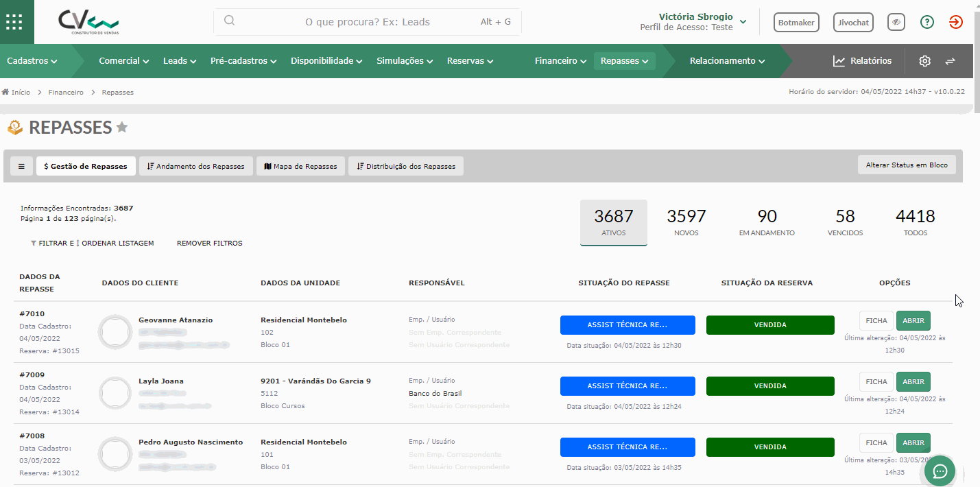Open the Relatórios chart icon

[839, 61]
